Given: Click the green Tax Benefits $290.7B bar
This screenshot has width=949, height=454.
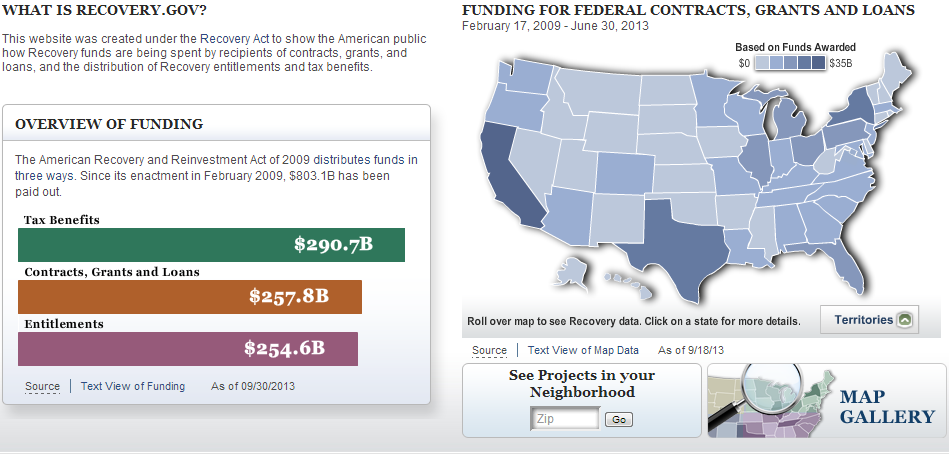Looking at the screenshot, I should coord(211,245).
